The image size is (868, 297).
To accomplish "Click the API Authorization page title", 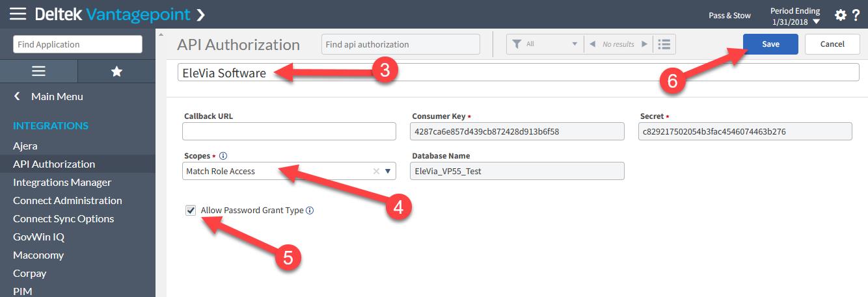I will pos(238,45).
